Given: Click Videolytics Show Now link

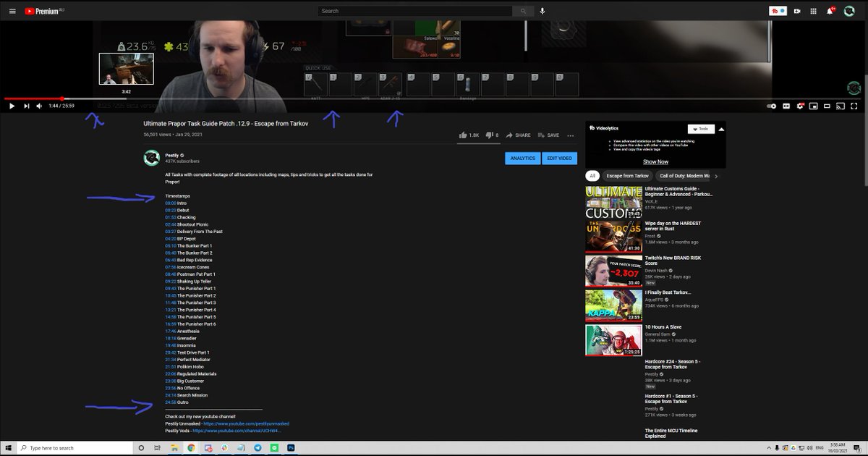Looking at the screenshot, I should [655, 162].
